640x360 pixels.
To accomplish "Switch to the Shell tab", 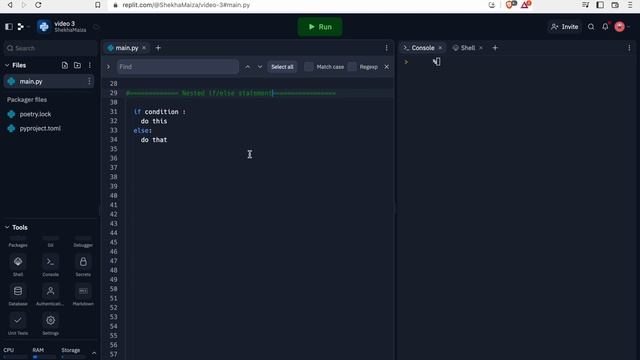I will (x=467, y=48).
